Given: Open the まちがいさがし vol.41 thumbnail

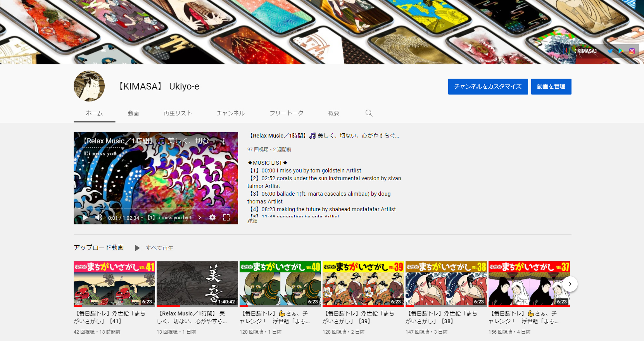Looking at the screenshot, I should [x=114, y=284].
